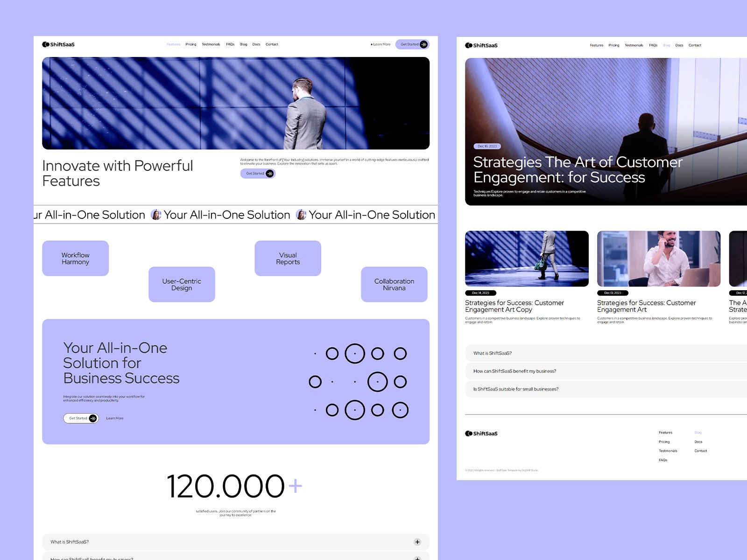Select Contact in the Features page top nav
Image resolution: width=747 pixels, height=560 pixels.
click(x=272, y=44)
